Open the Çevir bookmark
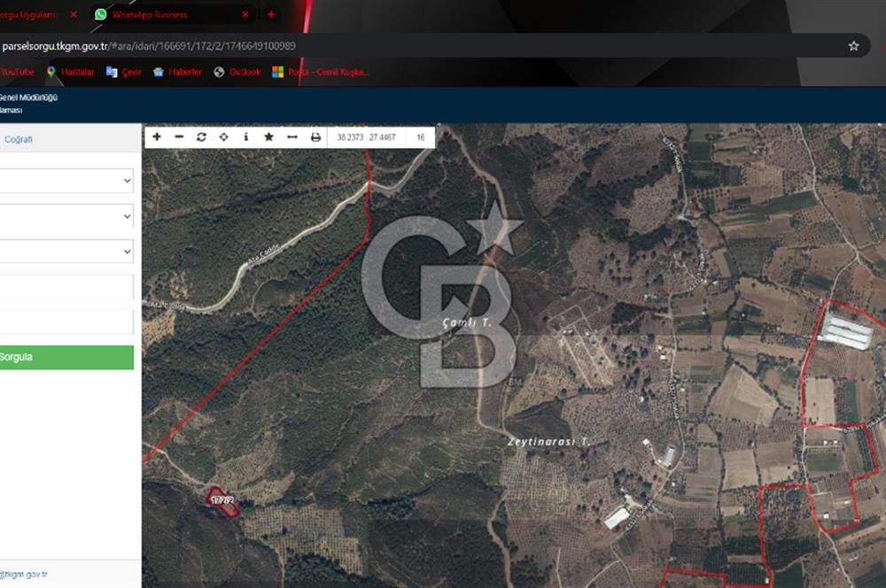Viewport: 886px width, 588px height. point(124,72)
